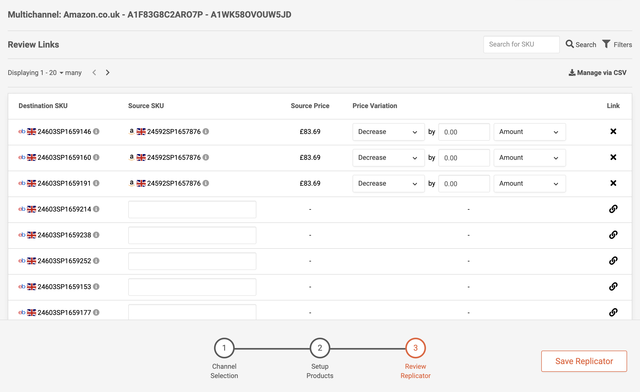The width and height of the screenshot is (640, 392).
Task: Click the Source Price column header
Action: pos(310,106)
